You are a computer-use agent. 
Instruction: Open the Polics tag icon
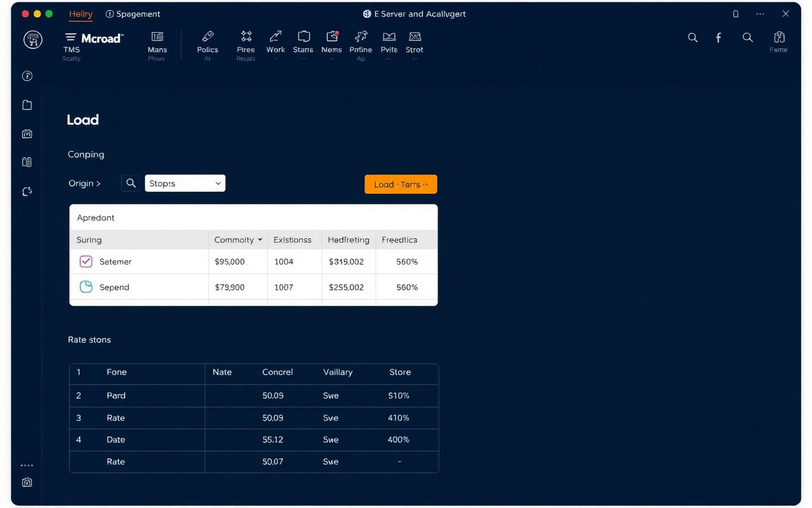click(208, 37)
